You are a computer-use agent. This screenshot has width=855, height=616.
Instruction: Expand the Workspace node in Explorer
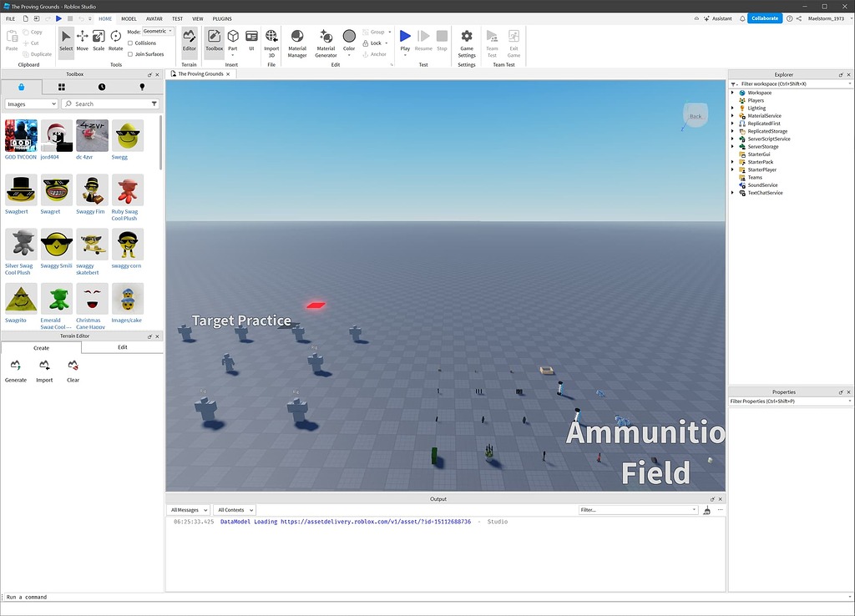click(733, 93)
